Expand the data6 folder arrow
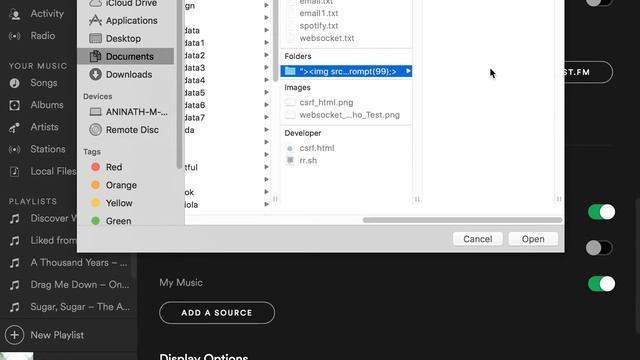Screen dimensions: 640x360 coord(266,105)
